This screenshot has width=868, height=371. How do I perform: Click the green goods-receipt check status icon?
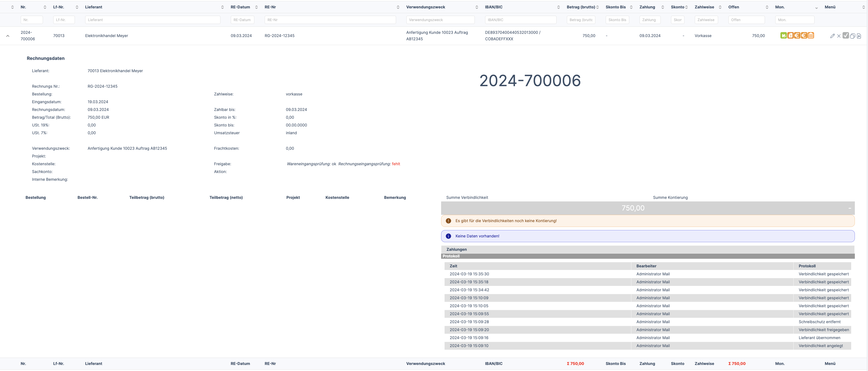(784, 35)
